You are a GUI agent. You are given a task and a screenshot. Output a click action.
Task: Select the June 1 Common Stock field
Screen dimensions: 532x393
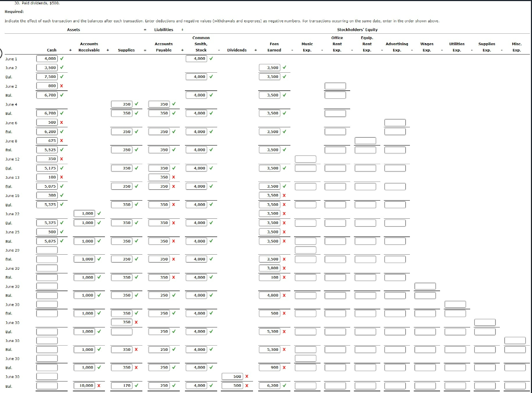click(x=196, y=58)
